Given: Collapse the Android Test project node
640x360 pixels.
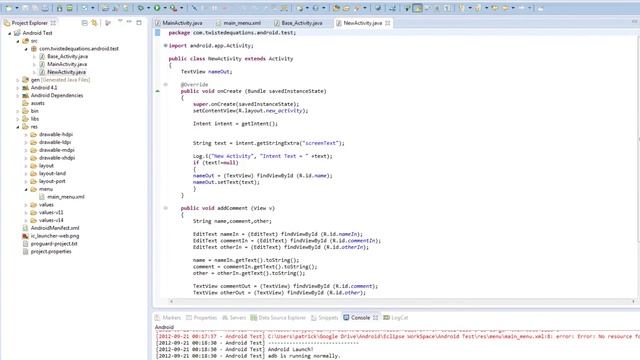Looking at the screenshot, I should tap(9, 33).
